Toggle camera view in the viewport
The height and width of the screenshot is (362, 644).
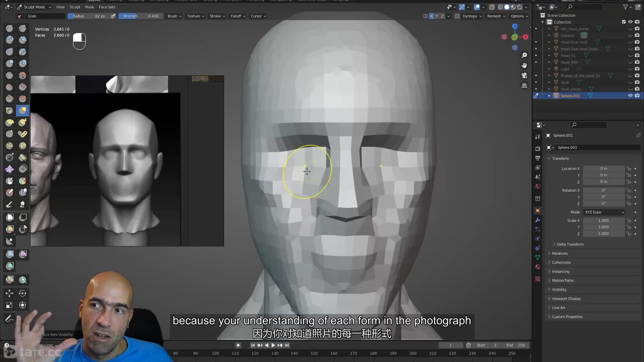(x=524, y=75)
